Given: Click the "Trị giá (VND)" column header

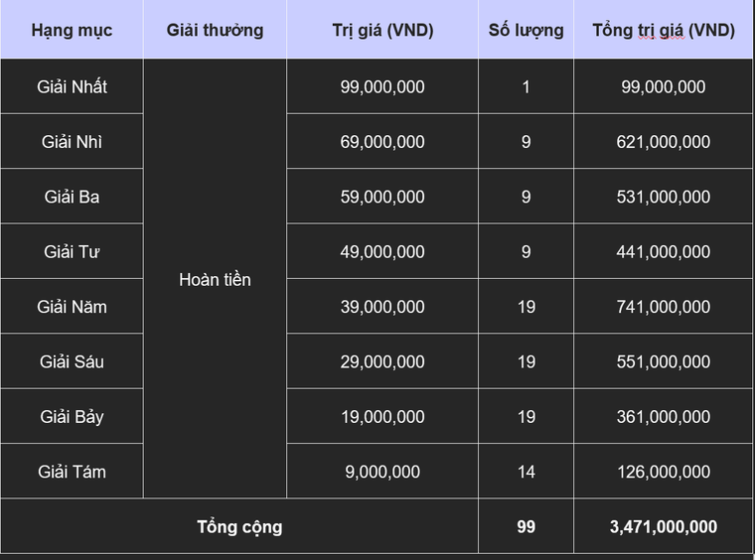Looking at the screenshot, I should 382,30.
